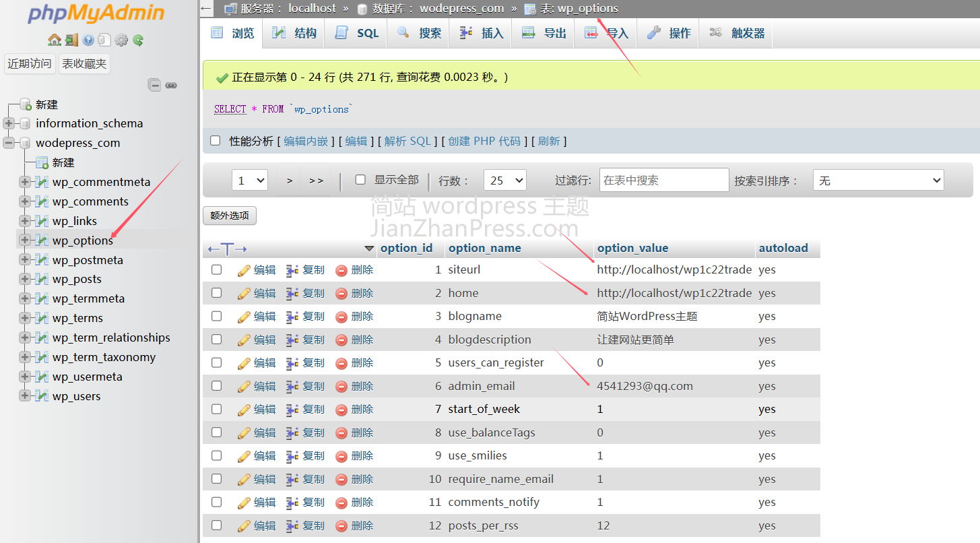Open the 按索引排序 sort by index dropdown
Viewport: 980px width, 543px height.
[878, 181]
